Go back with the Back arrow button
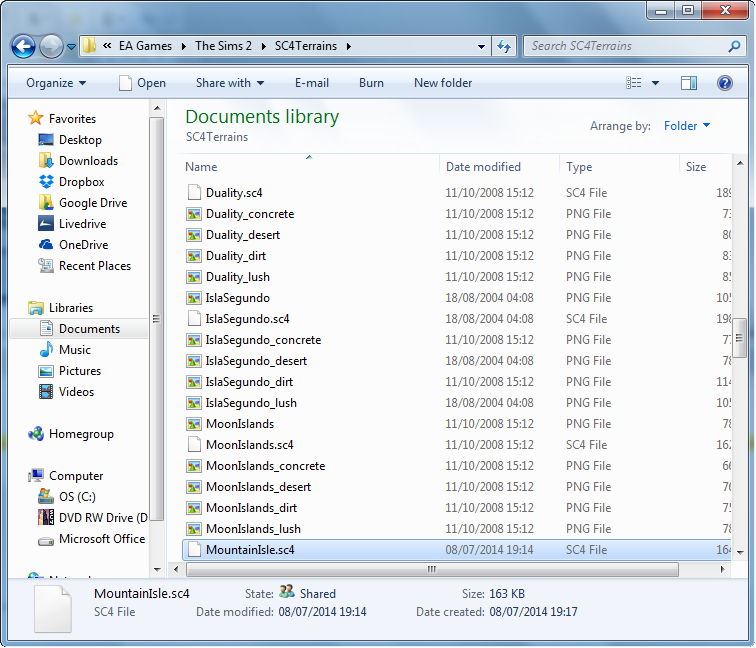This screenshot has height=648, width=756. (x=23, y=46)
